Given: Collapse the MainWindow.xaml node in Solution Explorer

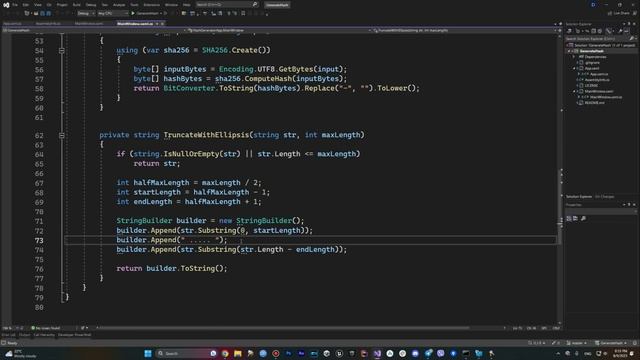Looking at the screenshot, I should click(x=574, y=91).
